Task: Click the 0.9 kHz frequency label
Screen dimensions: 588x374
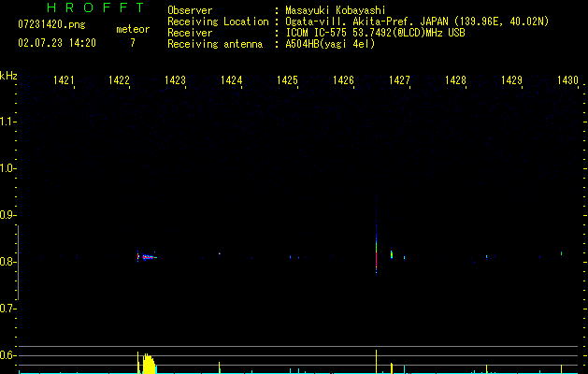Action: (x=7, y=215)
